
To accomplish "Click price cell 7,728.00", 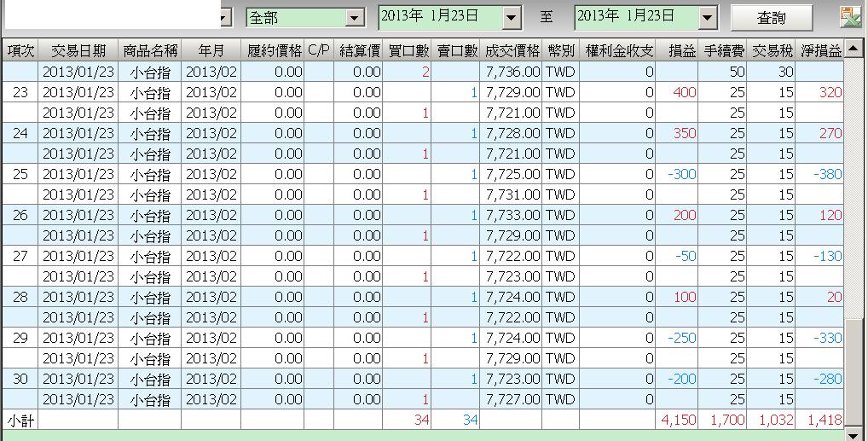I will [512, 133].
